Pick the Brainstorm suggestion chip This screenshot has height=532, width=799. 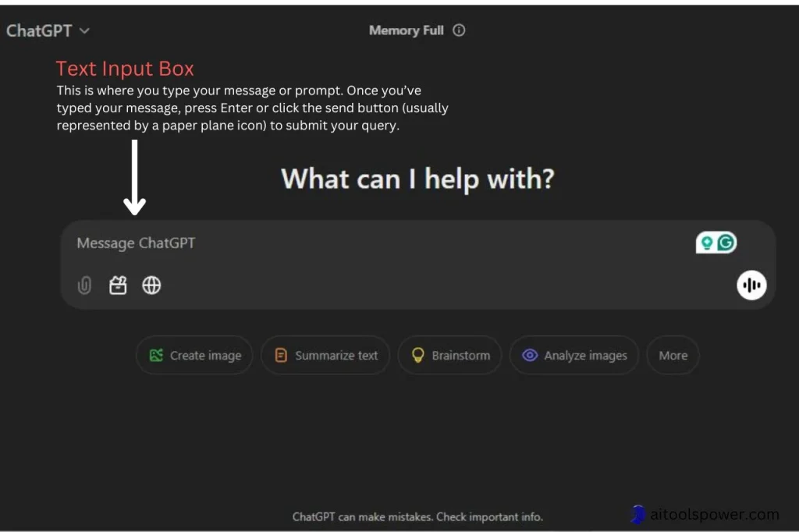coord(449,356)
